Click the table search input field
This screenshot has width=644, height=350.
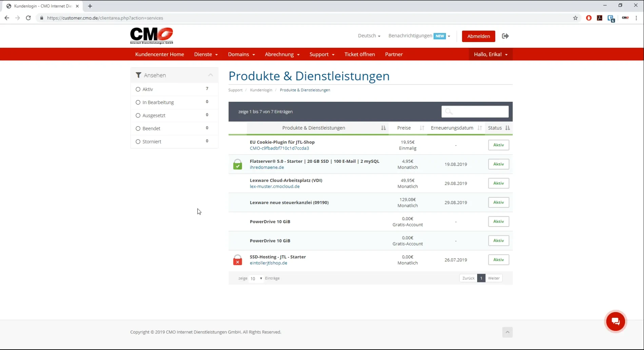point(475,112)
